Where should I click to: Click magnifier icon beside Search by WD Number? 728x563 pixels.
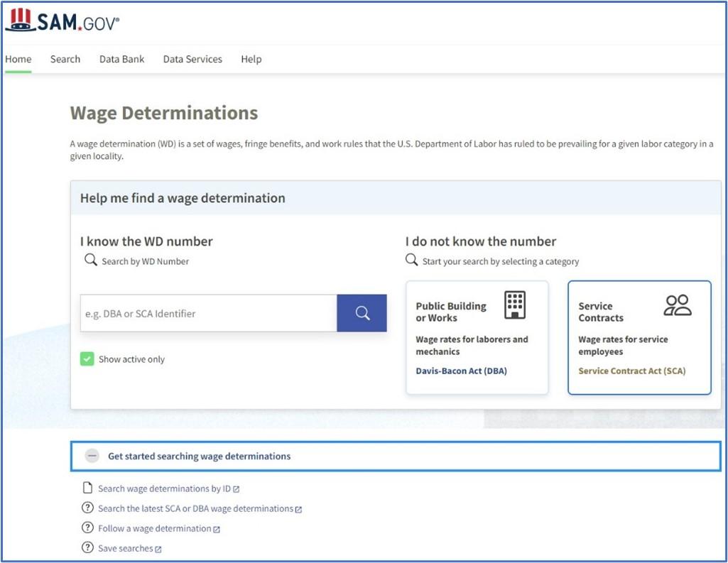(x=90, y=259)
